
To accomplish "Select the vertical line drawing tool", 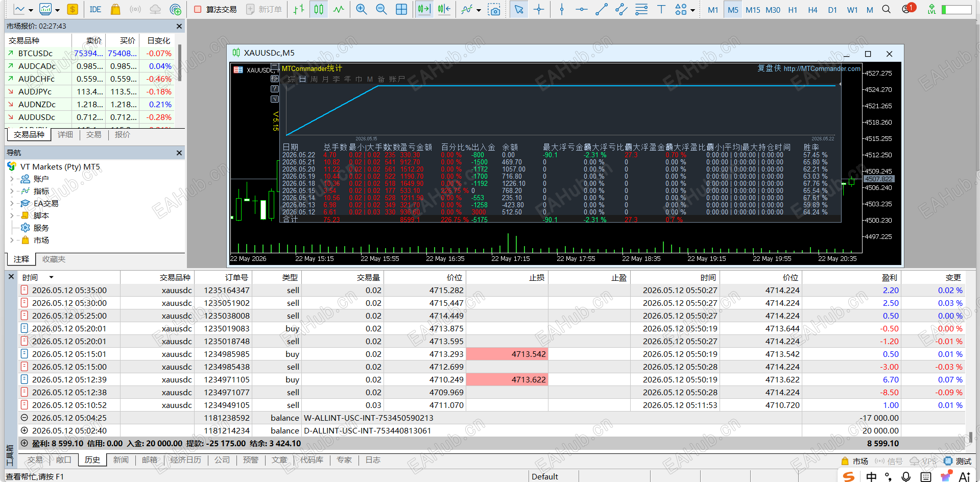I will coord(562,9).
